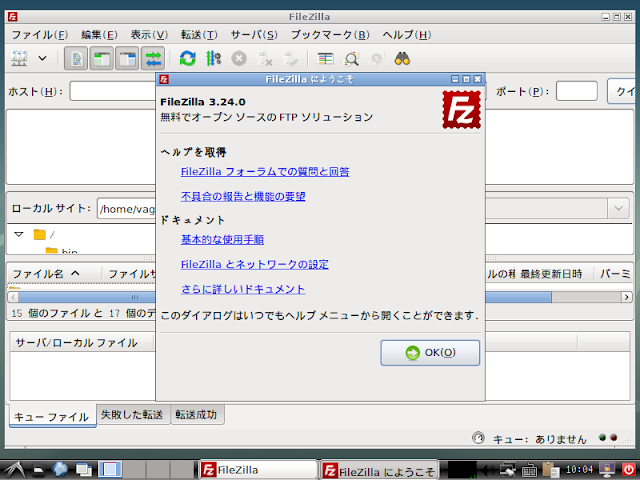Open Site Manager dropdown arrow
The height and width of the screenshot is (480, 640).
coord(42,59)
